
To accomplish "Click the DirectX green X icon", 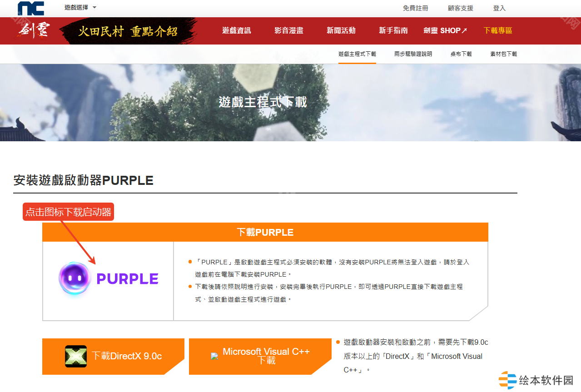I will (x=76, y=356).
